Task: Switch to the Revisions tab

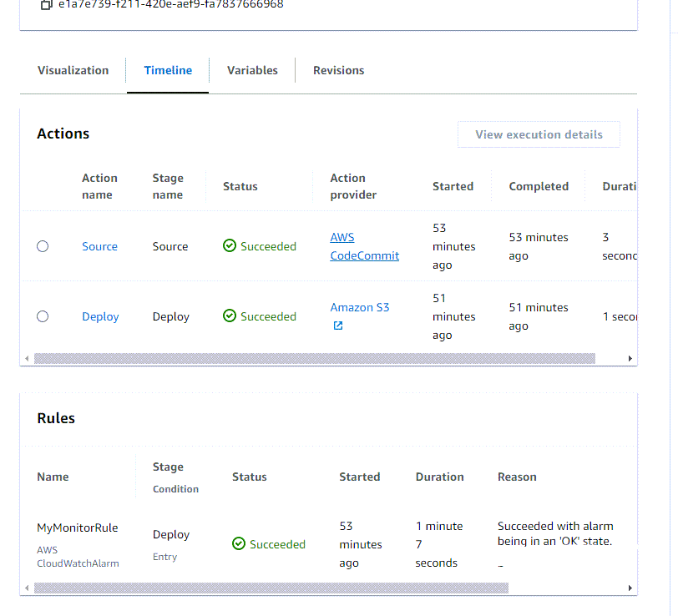Action: click(338, 70)
